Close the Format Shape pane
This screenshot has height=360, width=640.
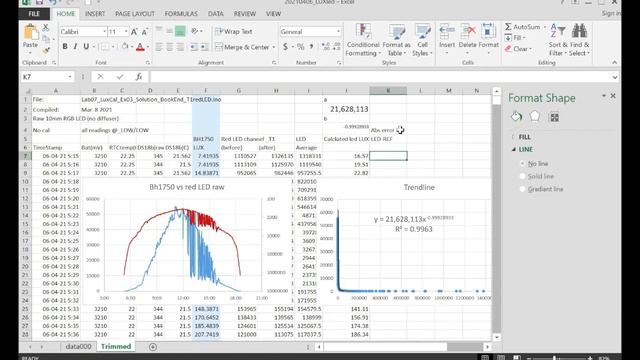[x=613, y=96]
